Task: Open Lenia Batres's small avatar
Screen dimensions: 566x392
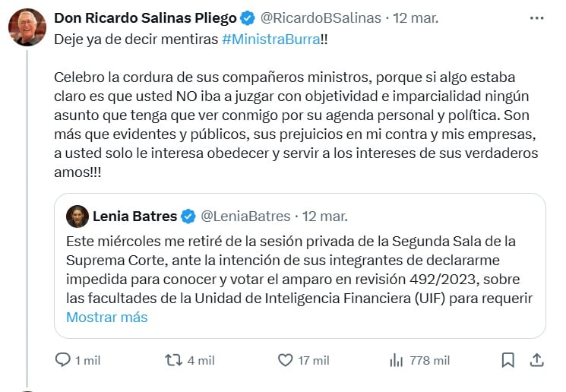Action: click(x=77, y=217)
